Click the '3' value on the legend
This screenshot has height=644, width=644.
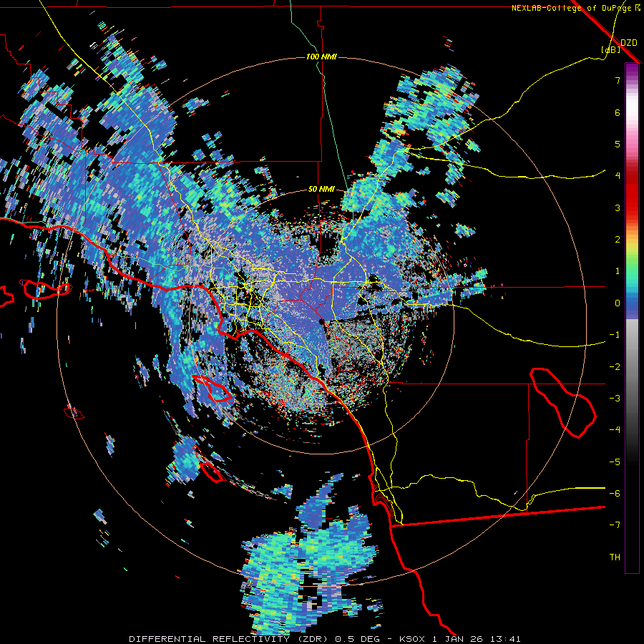point(618,208)
